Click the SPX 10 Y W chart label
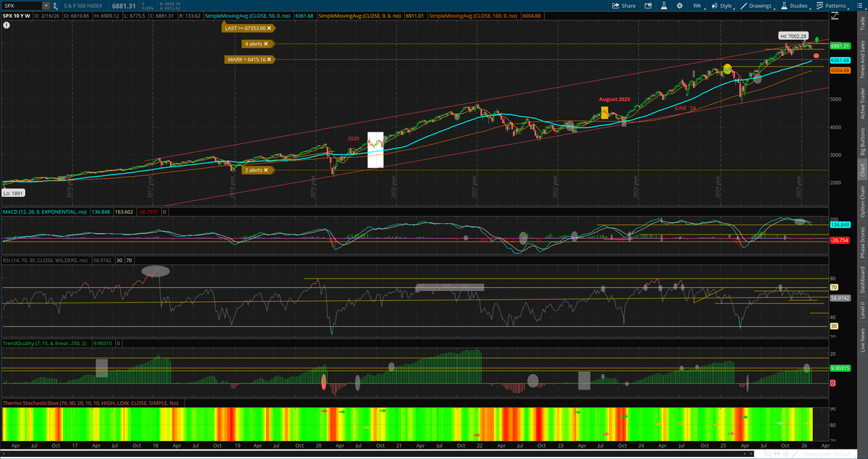Screen dimensions: 868x459 [17, 16]
